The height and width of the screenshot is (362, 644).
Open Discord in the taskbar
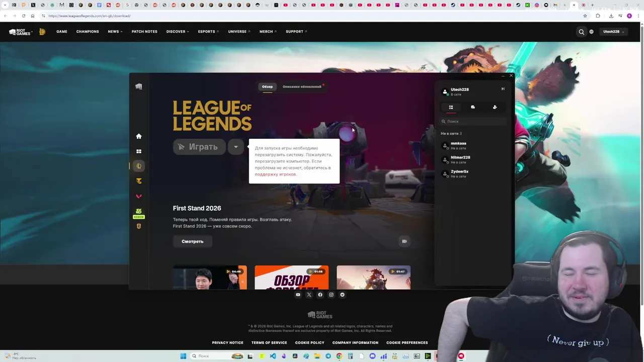pos(372,356)
